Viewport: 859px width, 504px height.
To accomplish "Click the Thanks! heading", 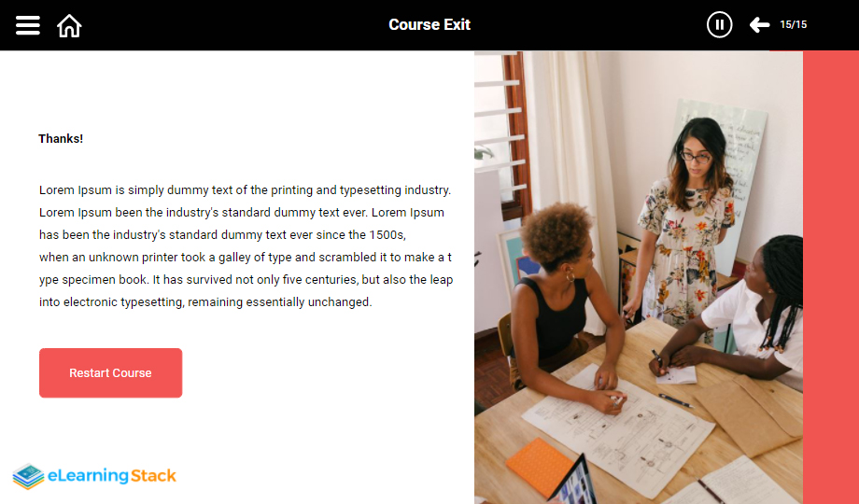I will coord(61,139).
